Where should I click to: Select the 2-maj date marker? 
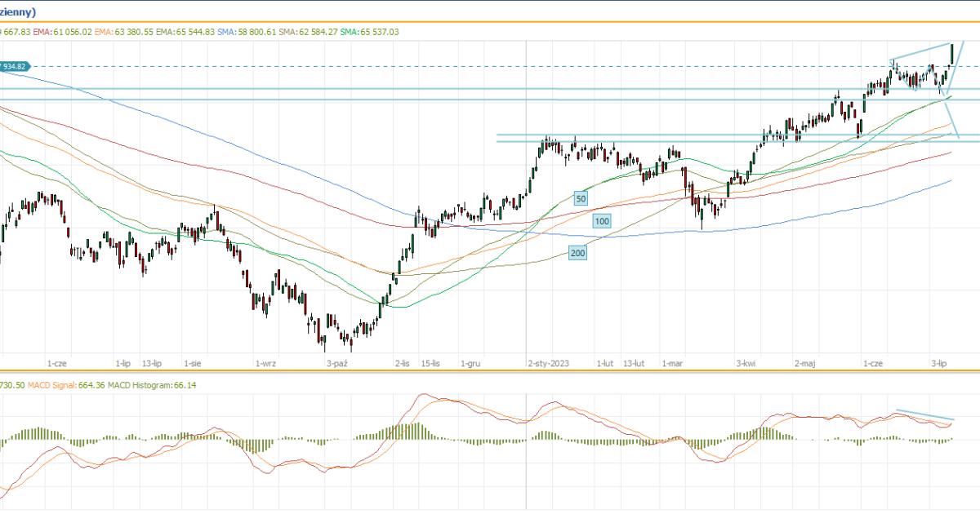click(x=805, y=363)
